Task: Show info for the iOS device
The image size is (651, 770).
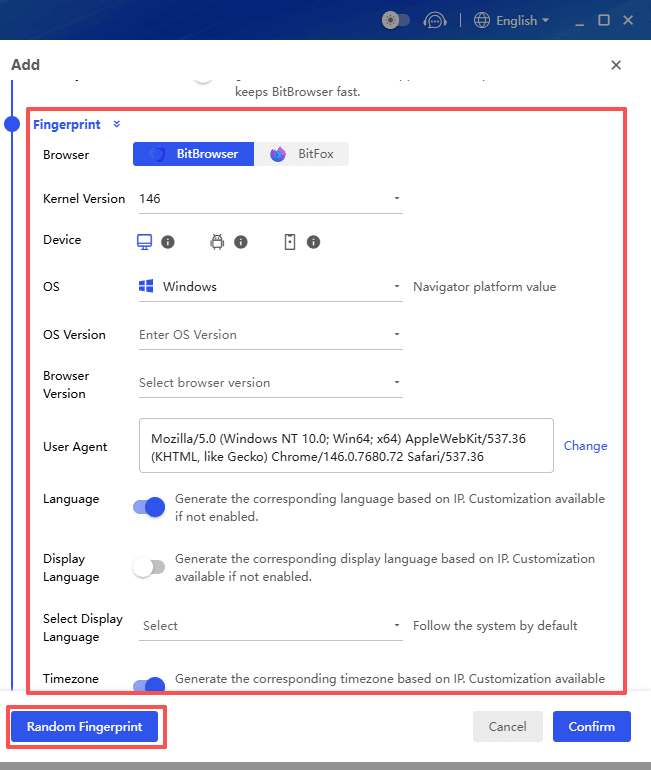Action: tap(313, 242)
